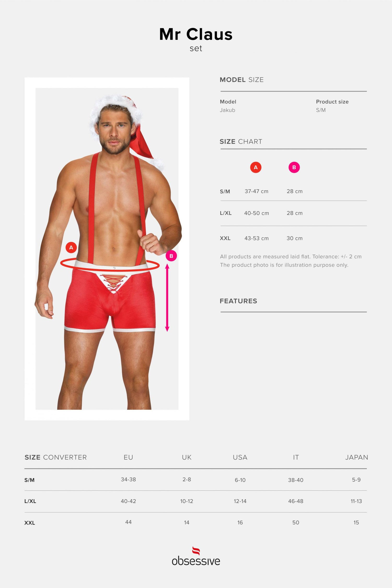Click the JAPAN column header

[x=356, y=457]
